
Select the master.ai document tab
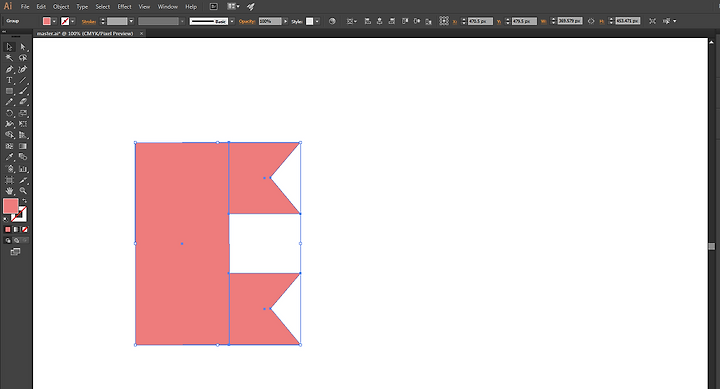click(x=85, y=34)
